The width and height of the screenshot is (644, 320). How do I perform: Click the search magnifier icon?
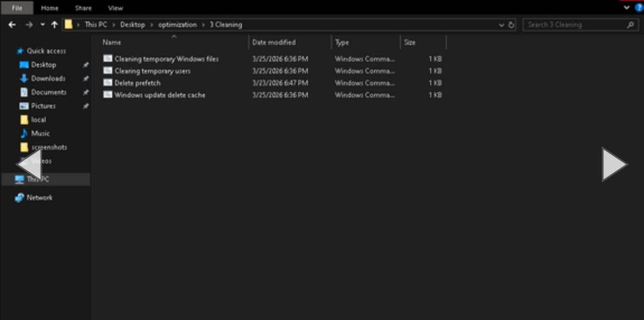coord(630,24)
